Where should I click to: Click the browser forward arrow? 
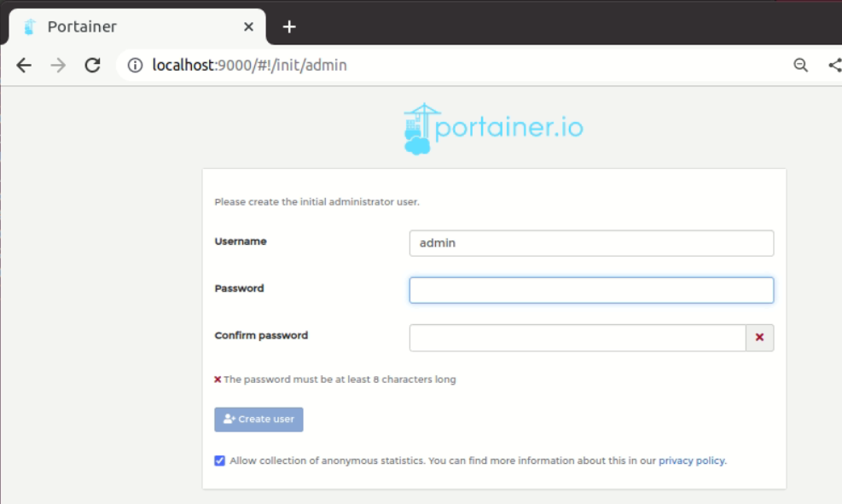tap(58, 65)
